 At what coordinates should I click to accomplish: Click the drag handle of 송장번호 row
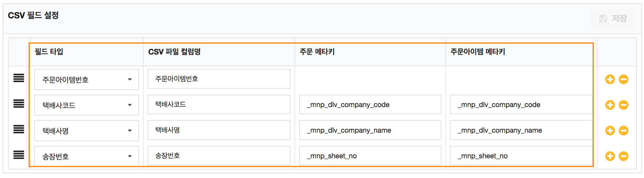[19, 155]
